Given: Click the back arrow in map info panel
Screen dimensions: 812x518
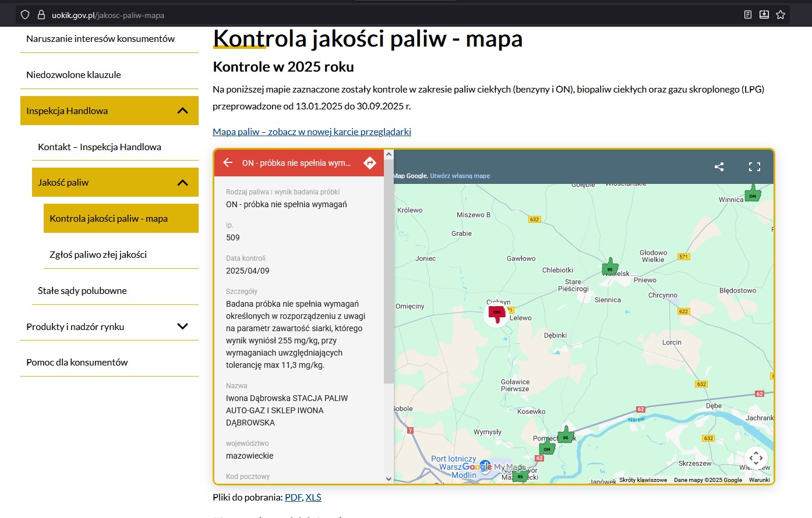Looking at the screenshot, I should [x=228, y=163].
